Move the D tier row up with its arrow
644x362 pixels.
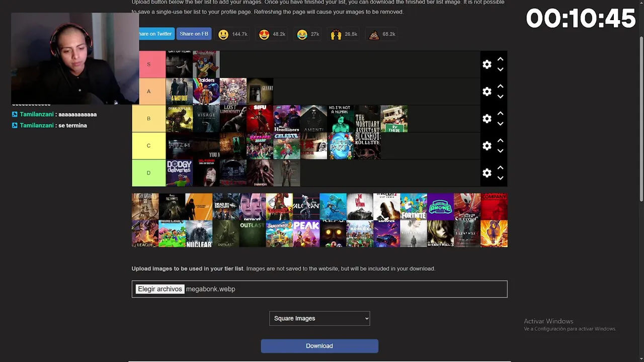(x=500, y=168)
